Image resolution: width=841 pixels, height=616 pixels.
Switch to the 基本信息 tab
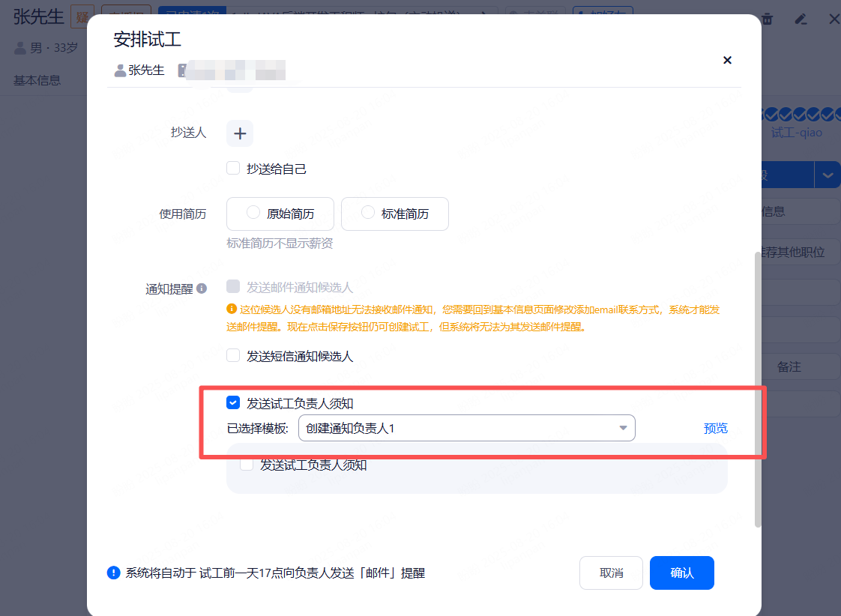37,80
